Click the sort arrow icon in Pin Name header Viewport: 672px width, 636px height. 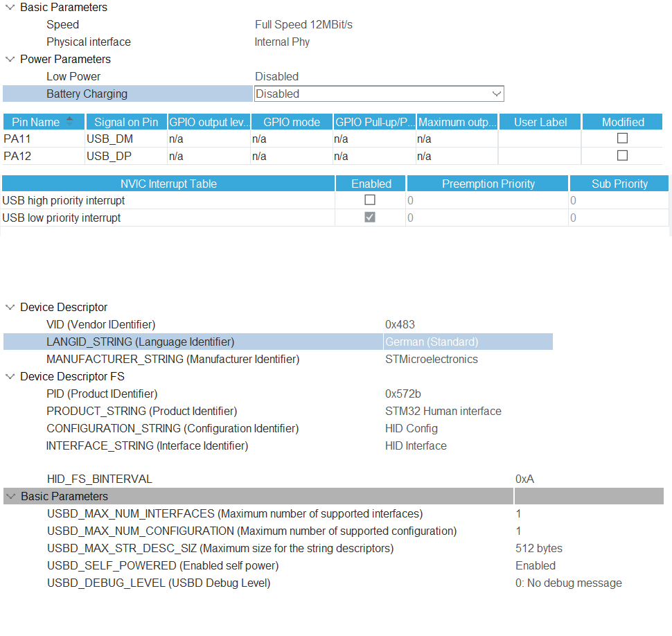[x=69, y=122]
